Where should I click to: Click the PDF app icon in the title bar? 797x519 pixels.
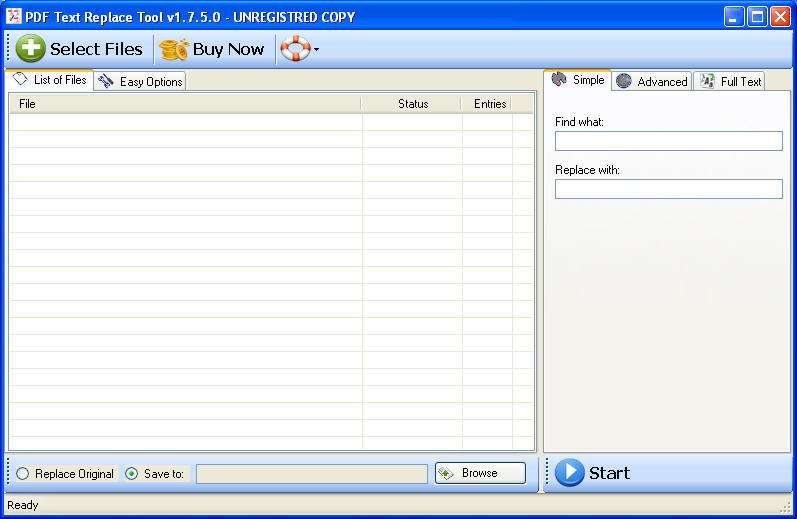coord(14,16)
